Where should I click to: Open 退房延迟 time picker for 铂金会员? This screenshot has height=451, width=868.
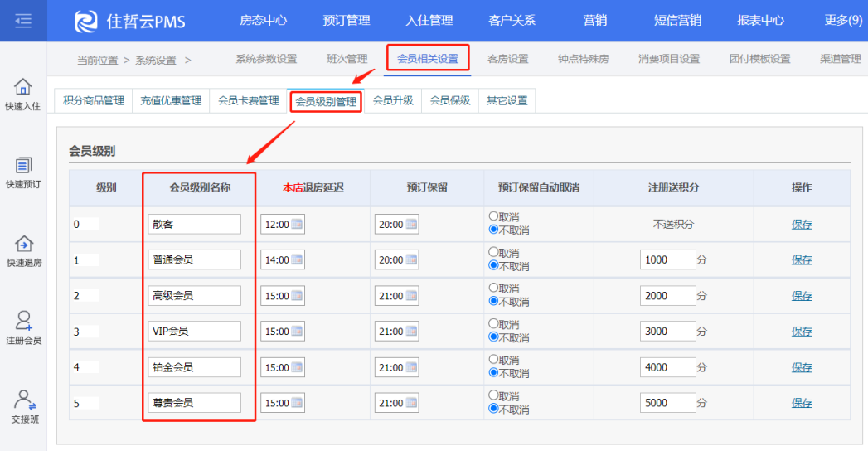click(x=297, y=367)
